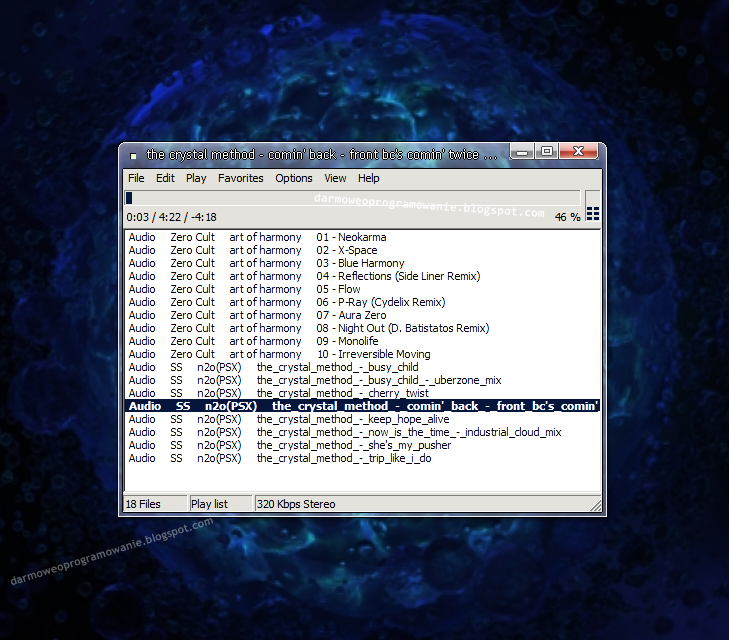Select the trip_like_i_do track
Viewport: 729px width, 640px height.
[363, 458]
